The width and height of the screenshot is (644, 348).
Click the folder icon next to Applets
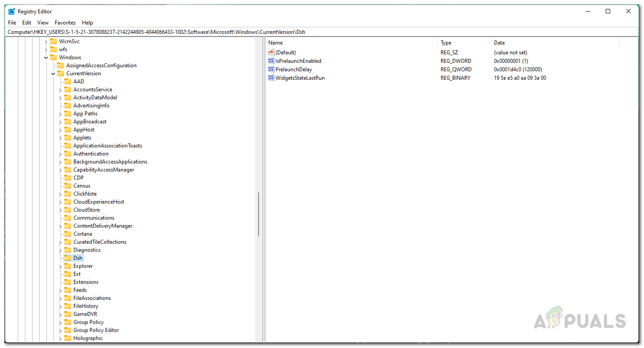(68, 138)
